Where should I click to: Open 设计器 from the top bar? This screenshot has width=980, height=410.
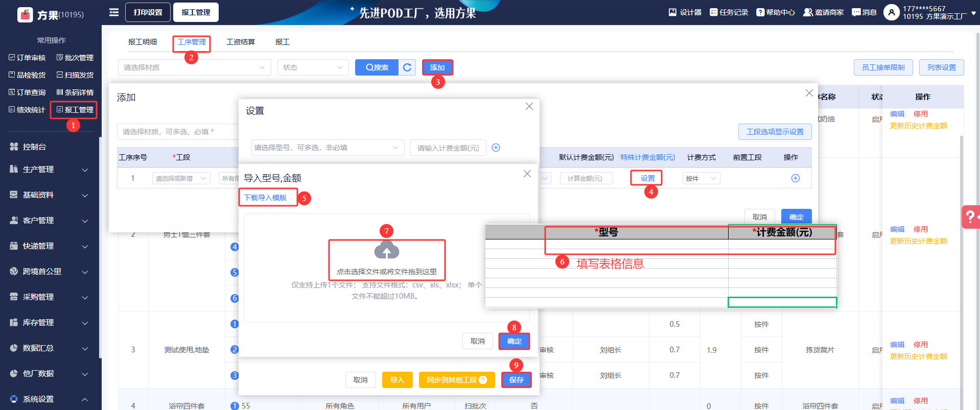click(x=685, y=12)
